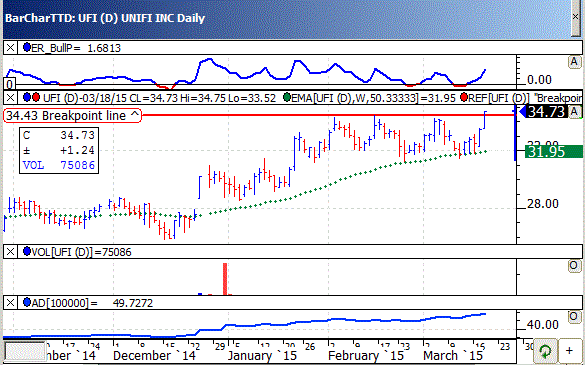Click the EMA[UFI (D),W,50.33333]=31.95 label
The image size is (585, 365).
pyautogui.click(x=374, y=98)
